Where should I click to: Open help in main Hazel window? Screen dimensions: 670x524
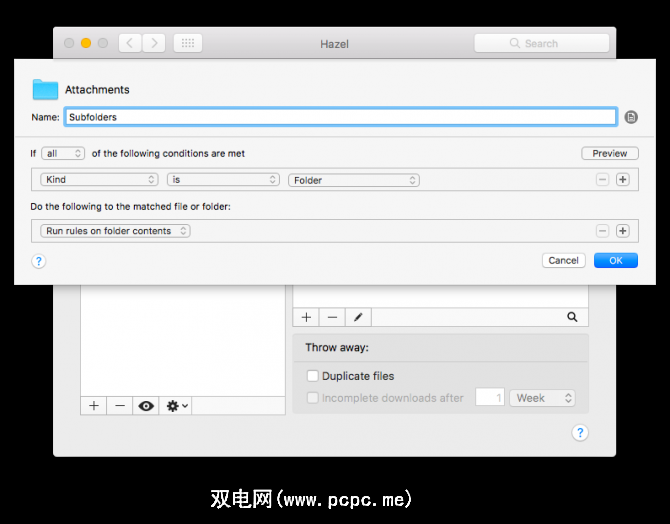coord(580,433)
